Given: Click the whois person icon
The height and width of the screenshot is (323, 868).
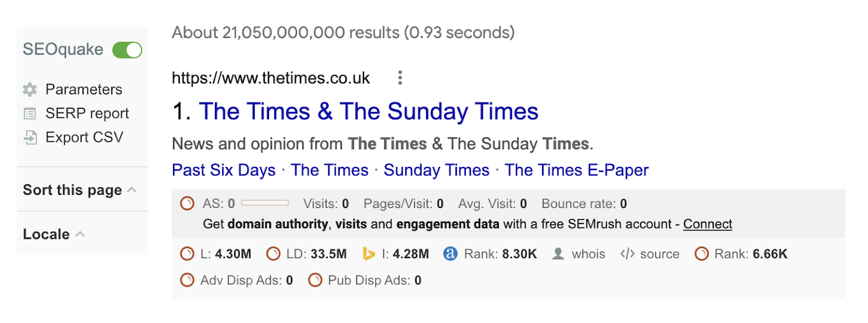Looking at the screenshot, I should tap(559, 254).
